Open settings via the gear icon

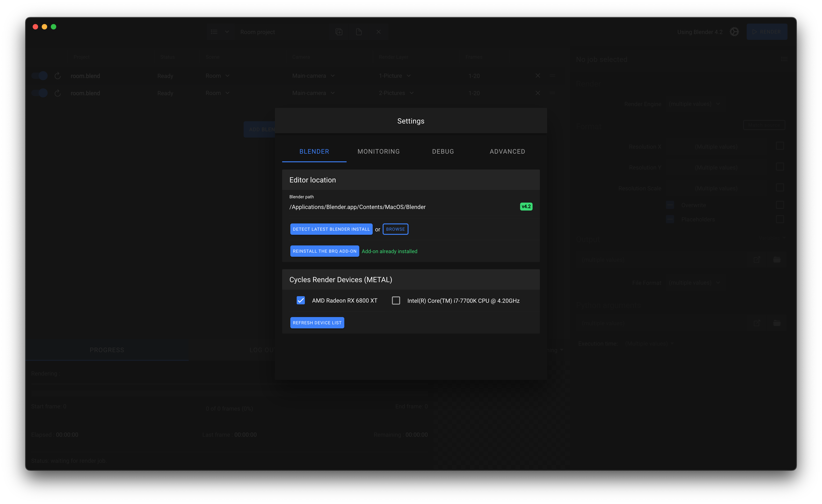click(734, 32)
